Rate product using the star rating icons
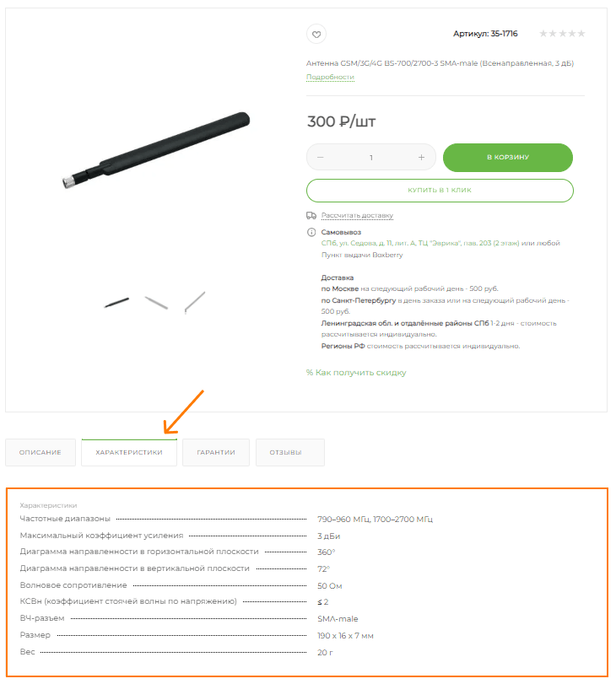The width and height of the screenshot is (616, 684). [562, 34]
